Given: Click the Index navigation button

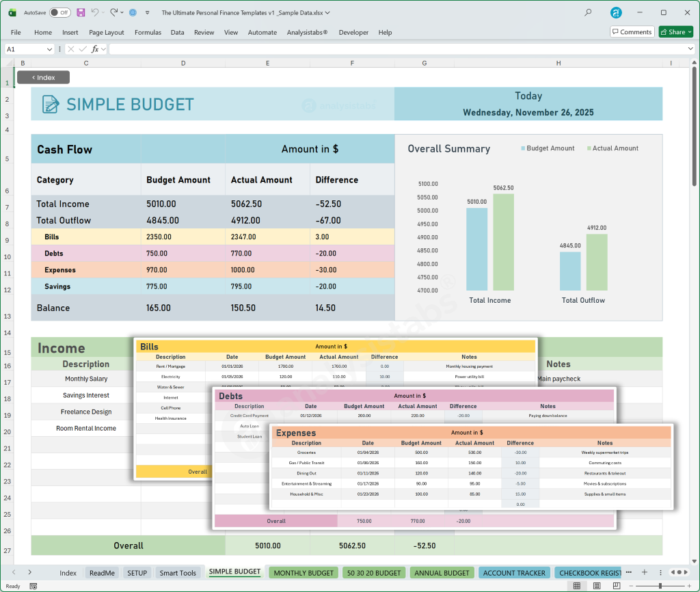Looking at the screenshot, I should (x=42, y=77).
